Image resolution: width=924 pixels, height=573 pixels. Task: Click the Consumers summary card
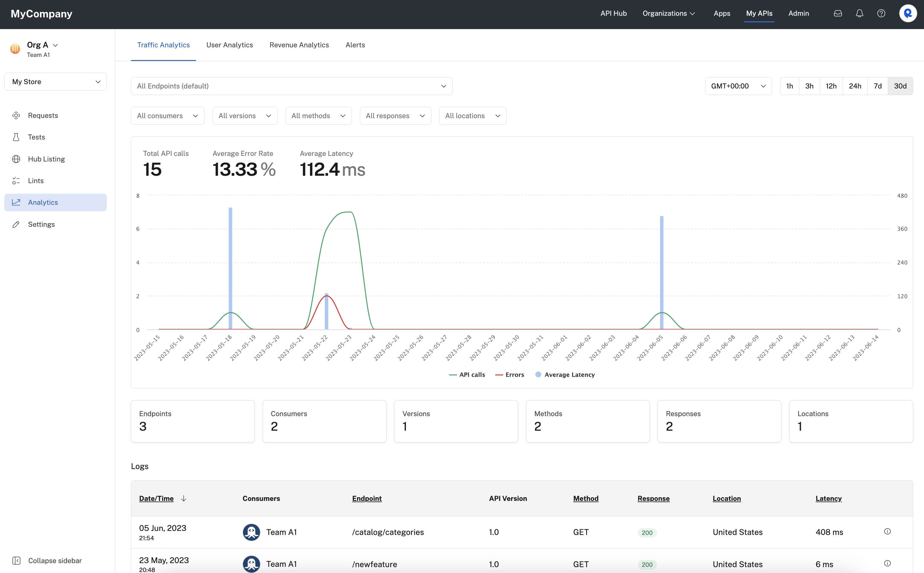pos(324,421)
